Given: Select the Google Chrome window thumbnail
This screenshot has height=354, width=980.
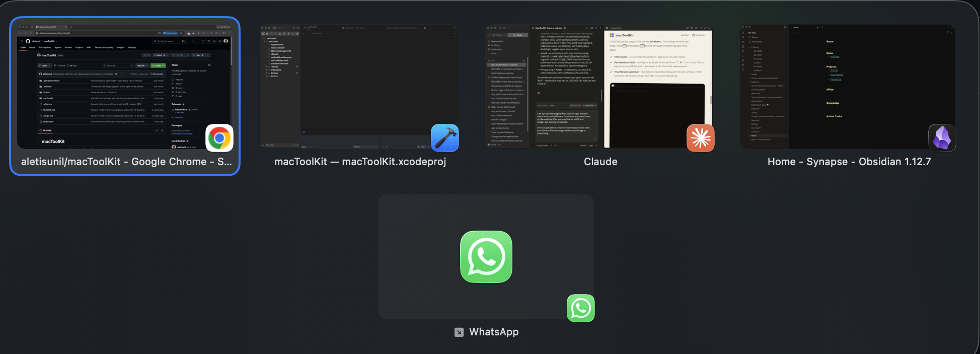Looking at the screenshot, I should coord(124,86).
